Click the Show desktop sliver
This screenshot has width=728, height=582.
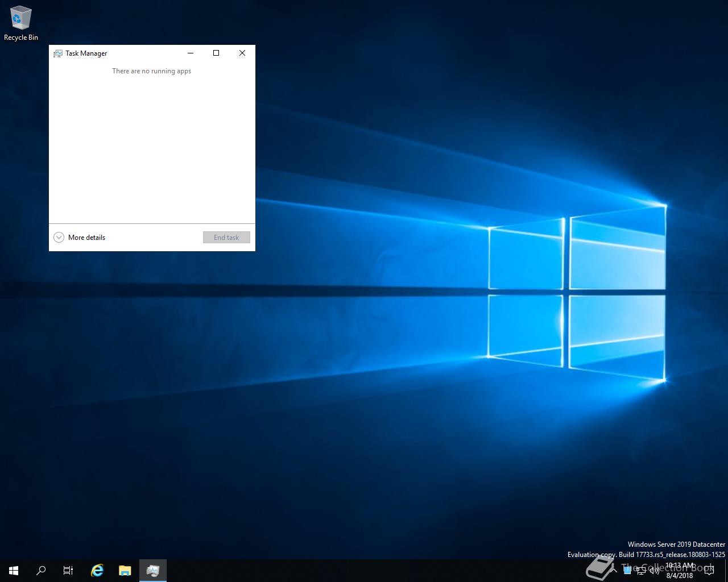pyautogui.click(x=726, y=571)
